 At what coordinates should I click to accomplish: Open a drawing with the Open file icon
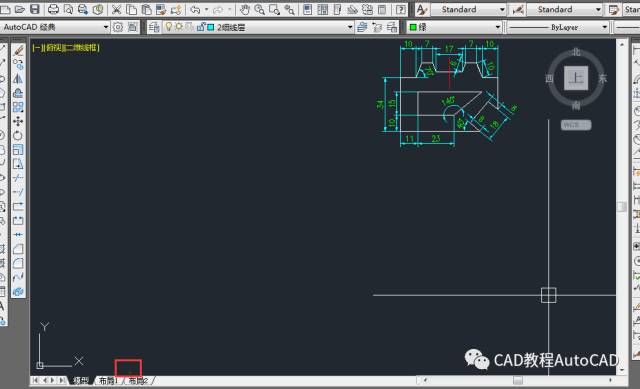pyautogui.click(x=20, y=9)
